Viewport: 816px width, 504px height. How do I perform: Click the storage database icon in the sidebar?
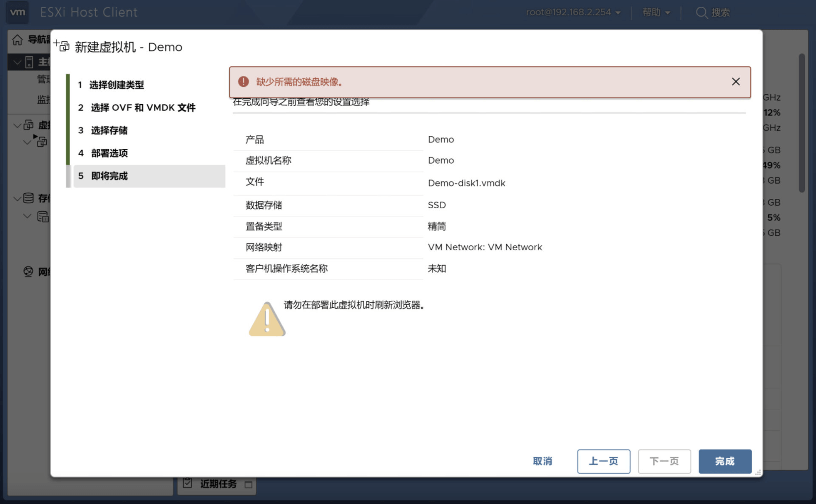28,198
